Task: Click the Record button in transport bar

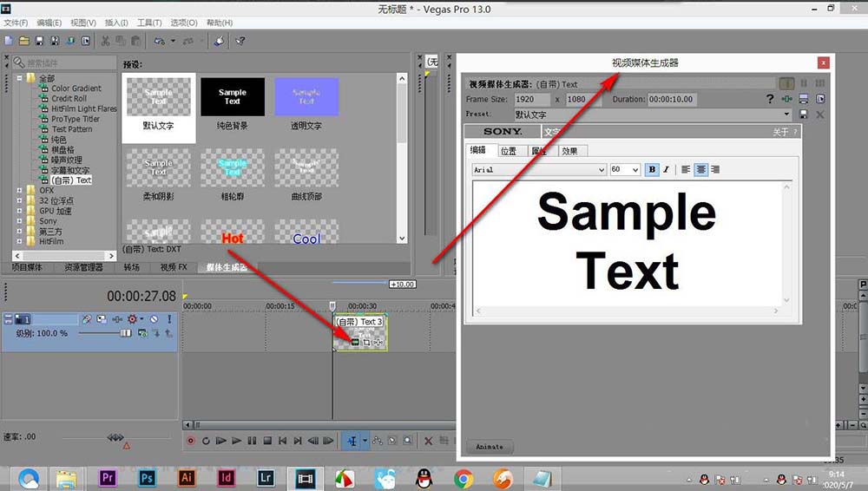Action: pyautogui.click(x=190, y=442)
